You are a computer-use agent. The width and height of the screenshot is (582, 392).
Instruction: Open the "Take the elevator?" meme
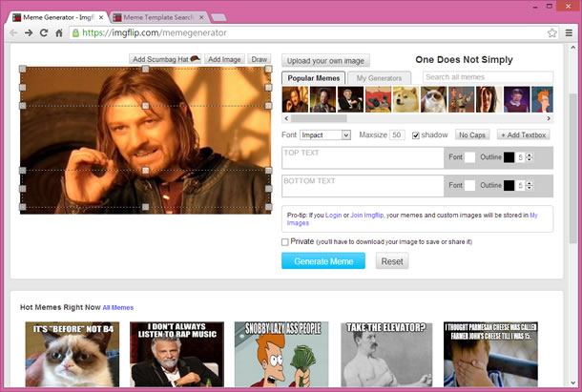pyautogui.click(x=386, y=355)
